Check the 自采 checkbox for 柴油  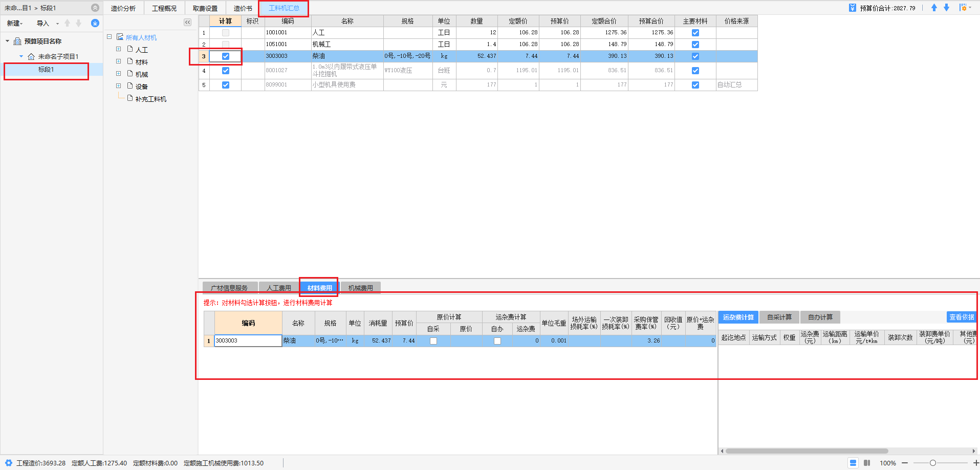(433, 341)
